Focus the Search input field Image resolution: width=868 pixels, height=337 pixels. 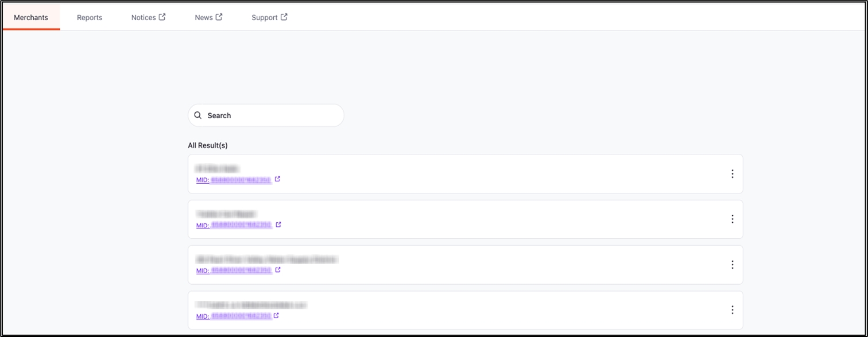point(270,115)
